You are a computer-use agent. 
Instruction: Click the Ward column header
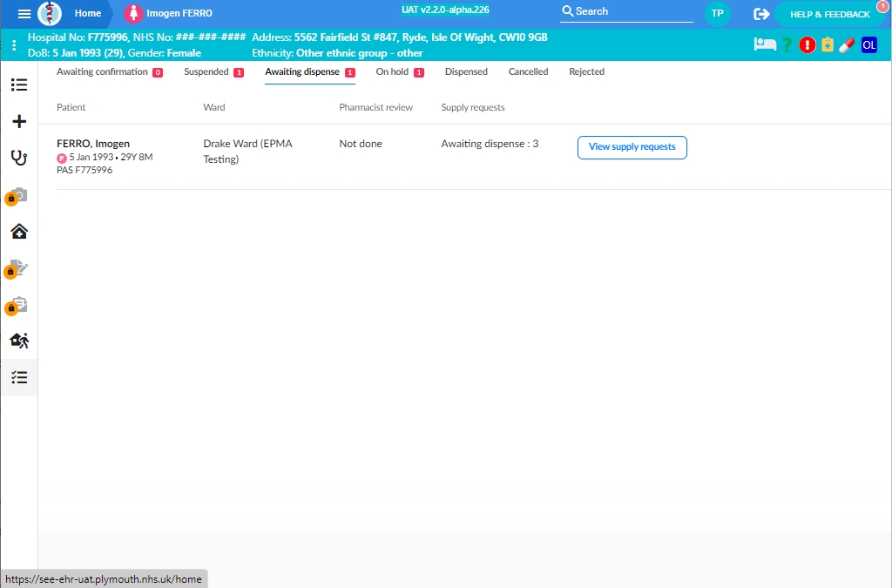(214, 107)
